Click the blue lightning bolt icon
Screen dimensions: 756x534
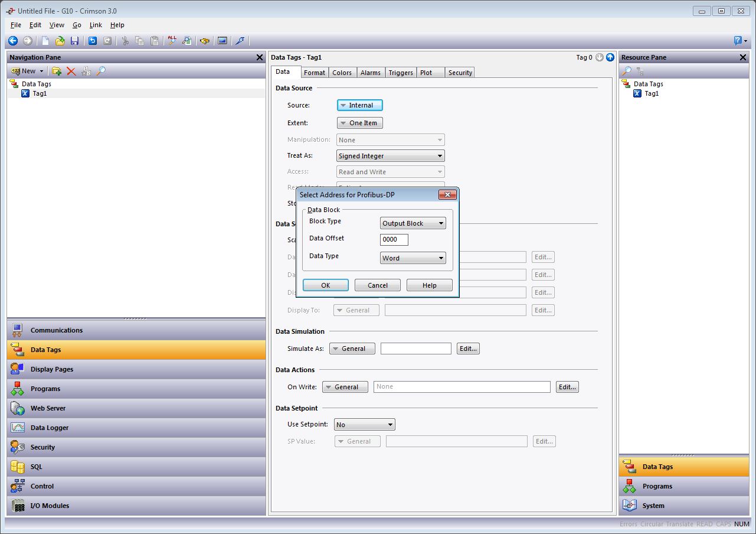[240, 41]
